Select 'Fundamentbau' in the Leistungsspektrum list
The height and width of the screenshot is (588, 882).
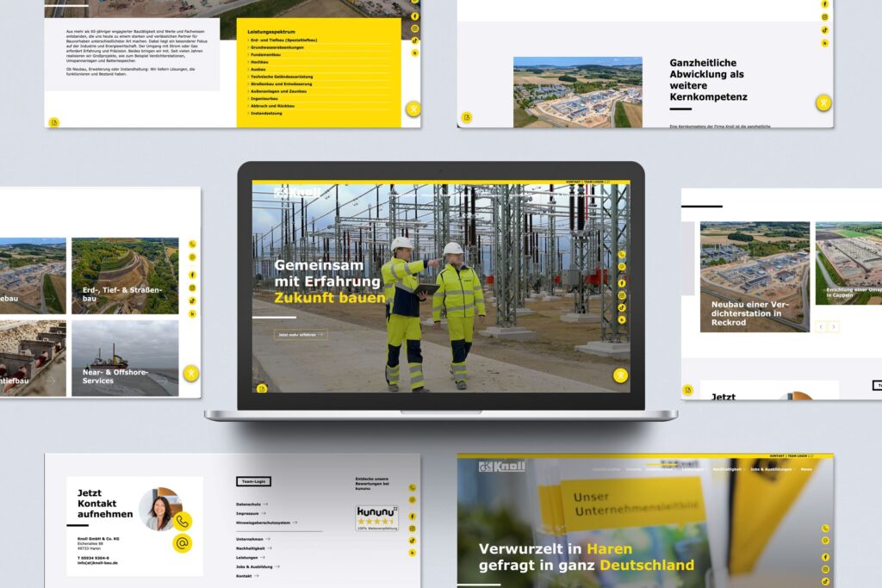(x=264, y=54)
